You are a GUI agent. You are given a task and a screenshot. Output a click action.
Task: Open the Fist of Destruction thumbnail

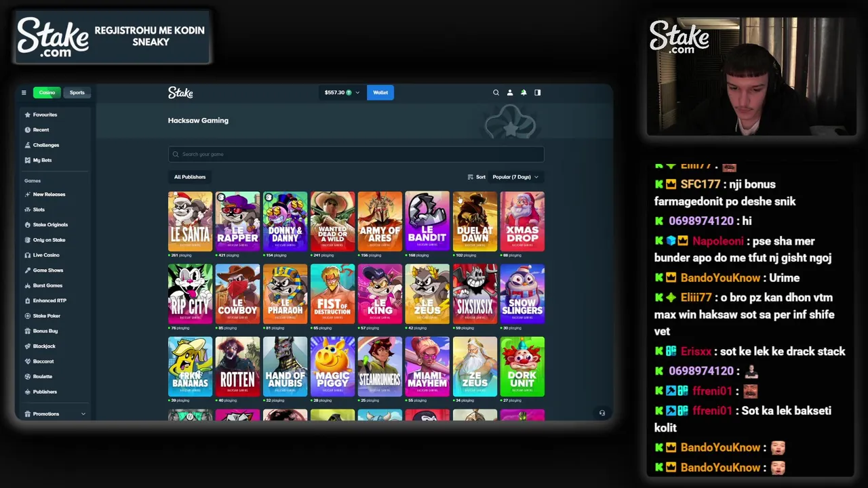(332, 293)
